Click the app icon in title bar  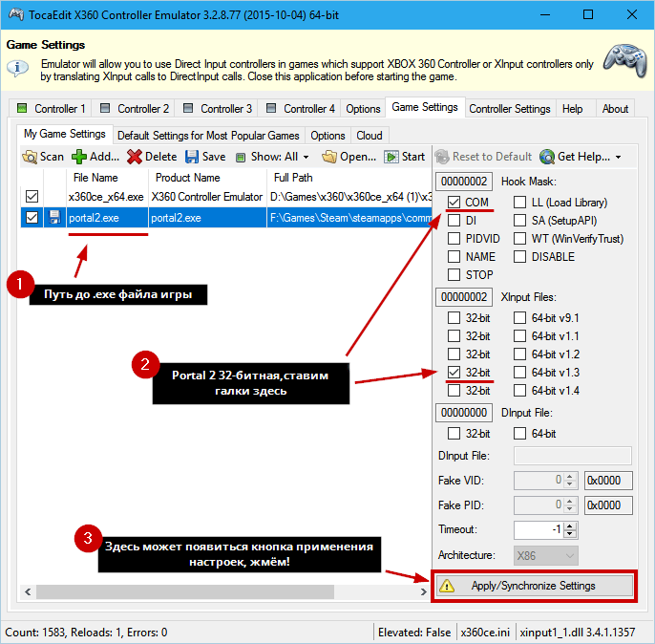(16, 14)
